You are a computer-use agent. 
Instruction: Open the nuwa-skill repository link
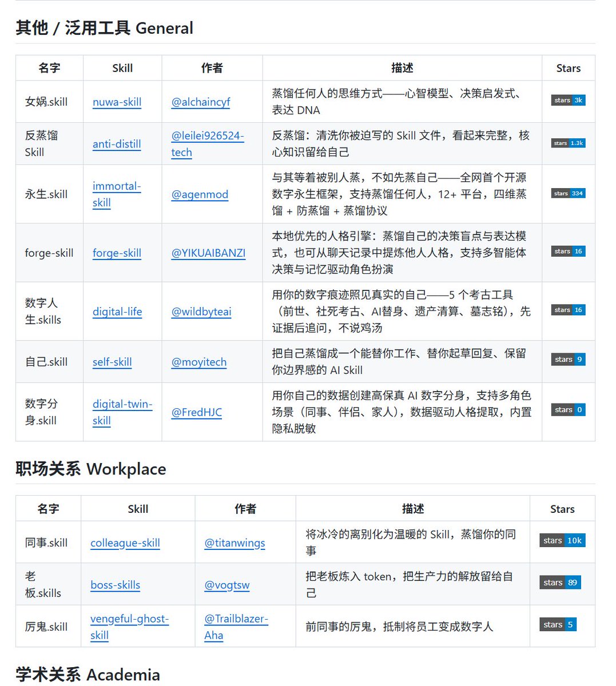[117, 102]
